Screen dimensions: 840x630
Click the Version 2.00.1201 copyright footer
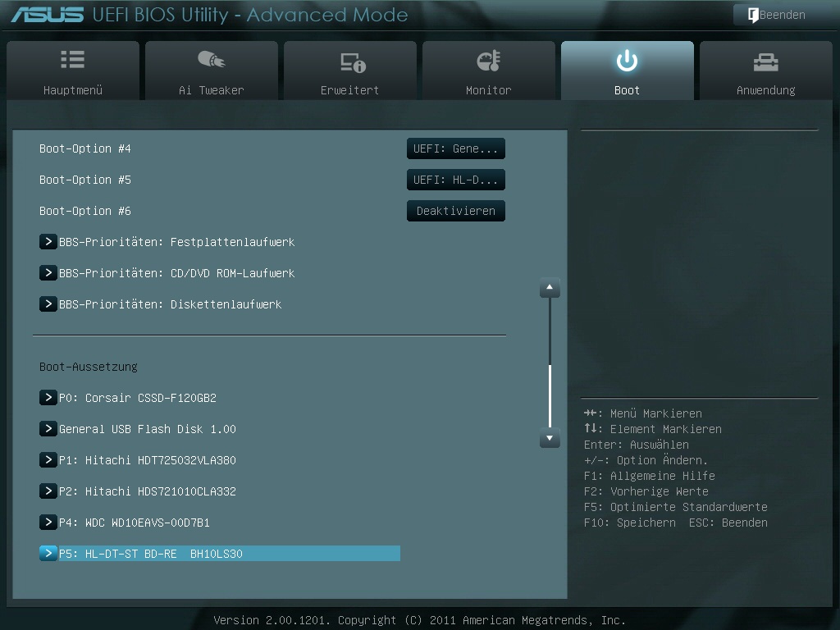(419, 620)
